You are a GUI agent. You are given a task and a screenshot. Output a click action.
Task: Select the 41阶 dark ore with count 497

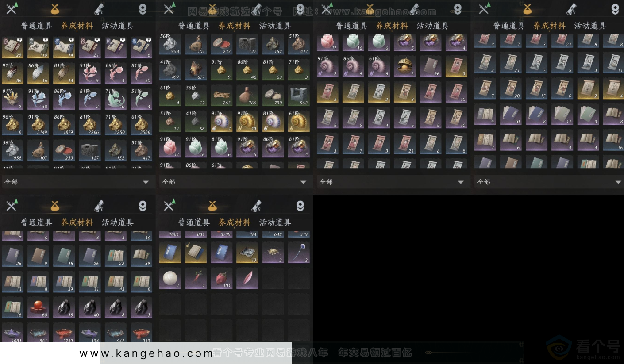(x=170, y=70)
